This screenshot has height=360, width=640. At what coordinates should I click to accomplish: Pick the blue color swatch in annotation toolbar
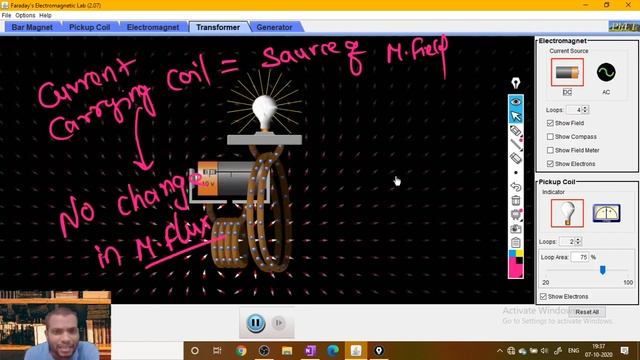tap(512, 253)
